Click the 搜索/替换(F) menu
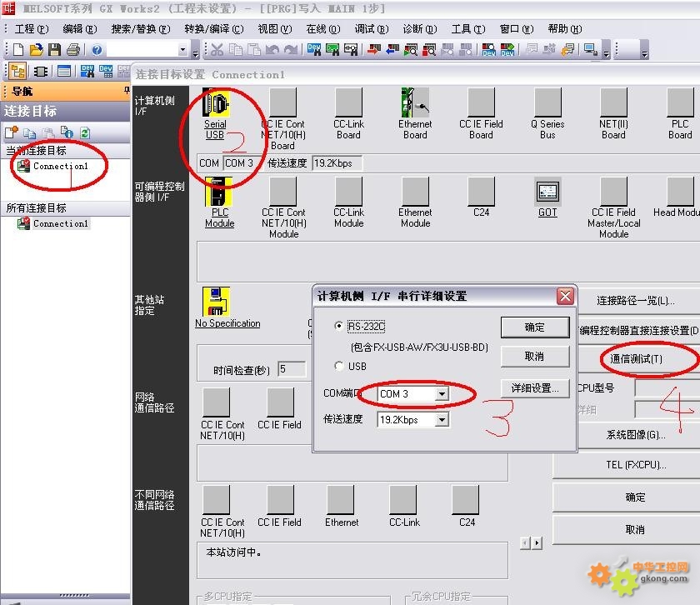The image size is (700, 605). click(141, 29)
